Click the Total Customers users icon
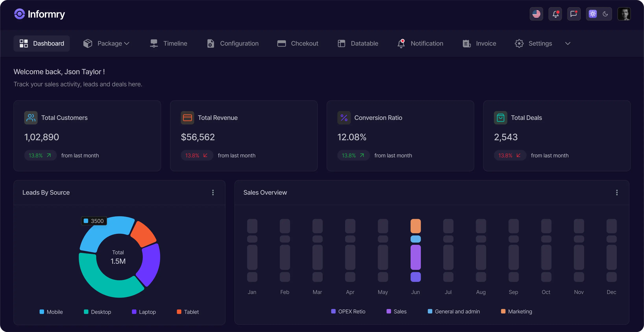 point(31,118)
